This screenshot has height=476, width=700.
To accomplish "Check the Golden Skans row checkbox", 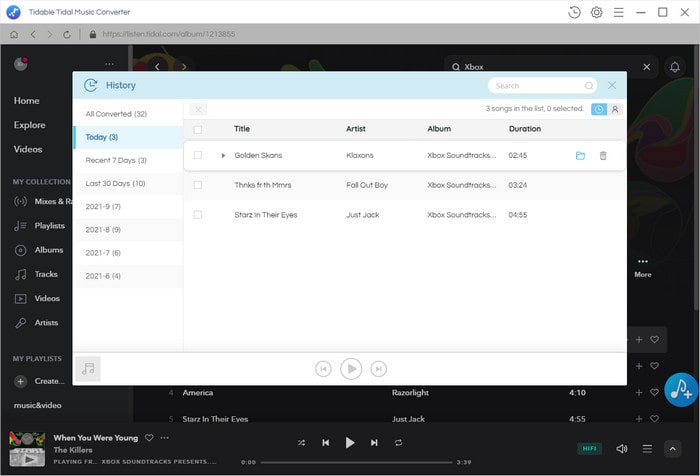I will coord(198,155).
